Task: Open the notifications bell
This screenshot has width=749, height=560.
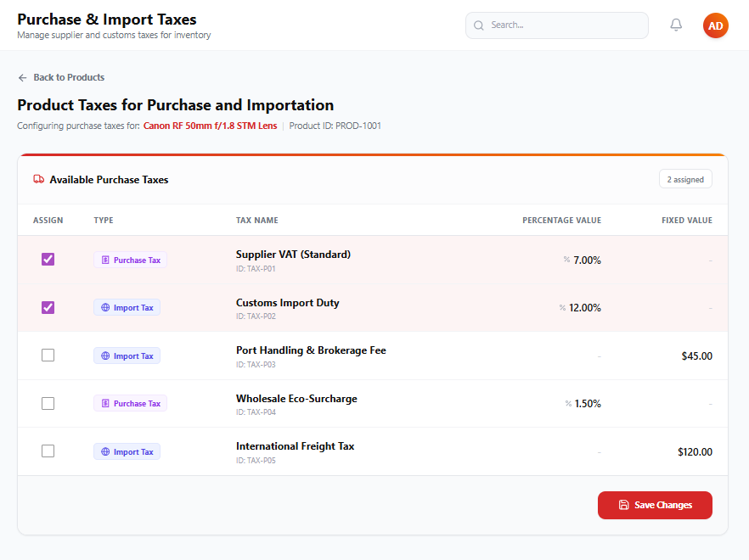Action: 676,25
